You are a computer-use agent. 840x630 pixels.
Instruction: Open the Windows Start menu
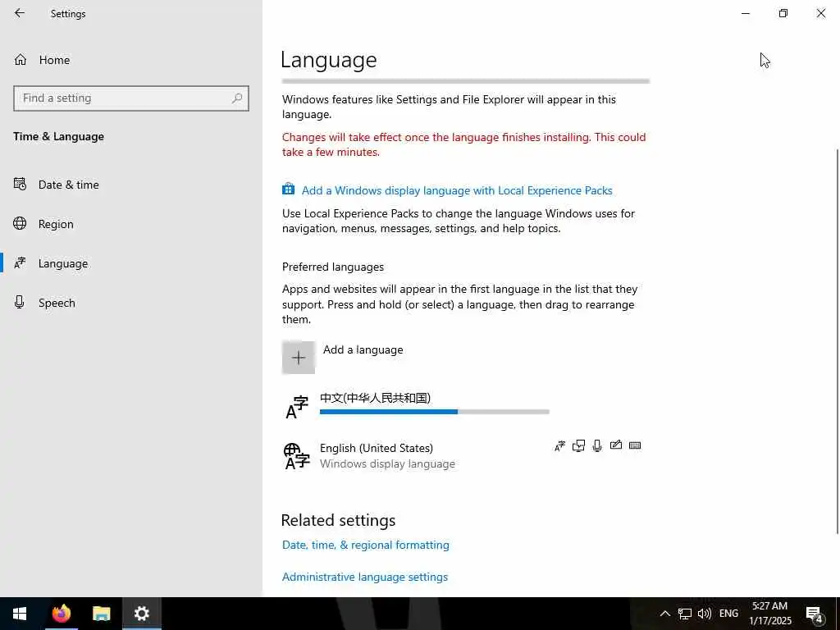pos(20,614)
